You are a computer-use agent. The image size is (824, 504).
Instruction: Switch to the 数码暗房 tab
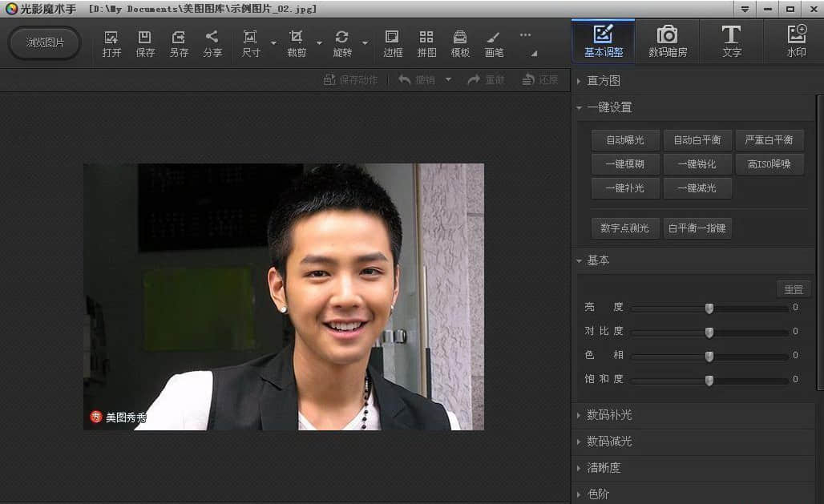[667, 42]
